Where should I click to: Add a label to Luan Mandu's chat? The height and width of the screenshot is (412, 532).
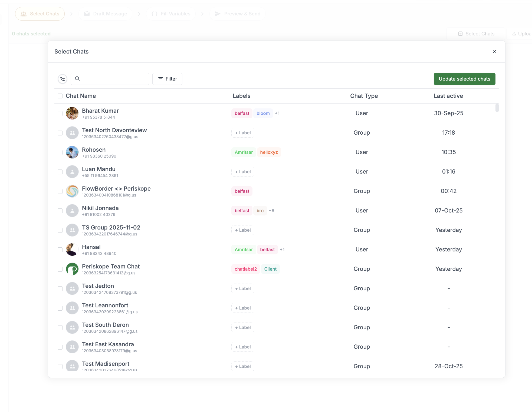click(x=242, y=172)
